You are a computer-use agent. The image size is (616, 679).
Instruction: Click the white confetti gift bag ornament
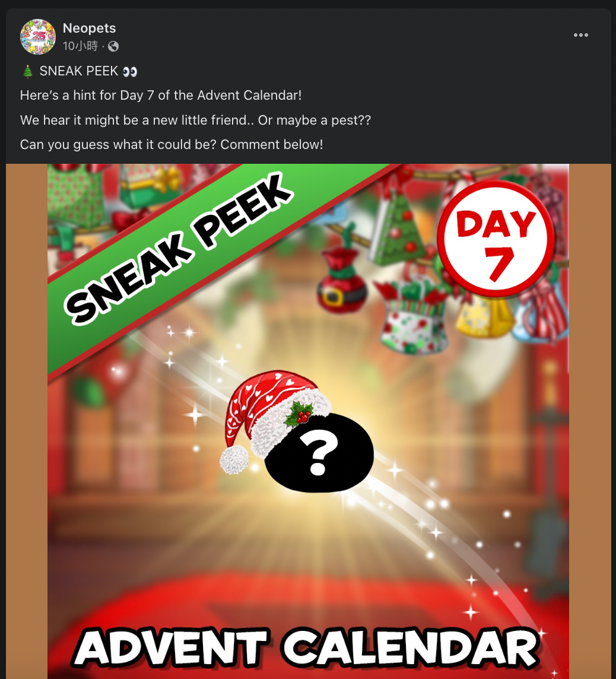(414, 319)
